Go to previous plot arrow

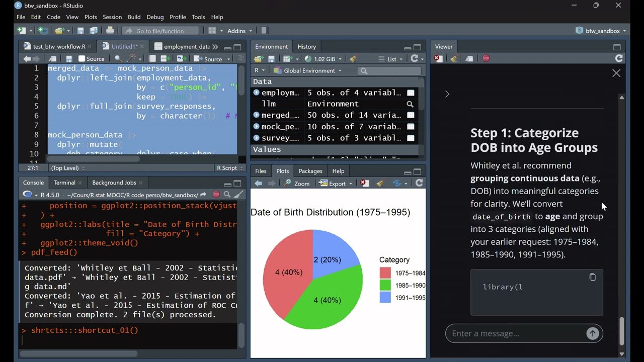tap(259, 184)
